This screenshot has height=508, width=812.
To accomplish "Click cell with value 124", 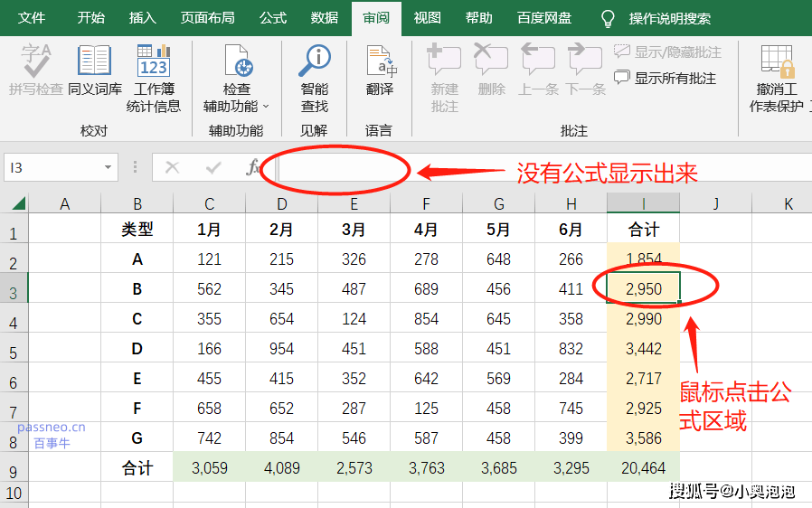I will point(354,318).
